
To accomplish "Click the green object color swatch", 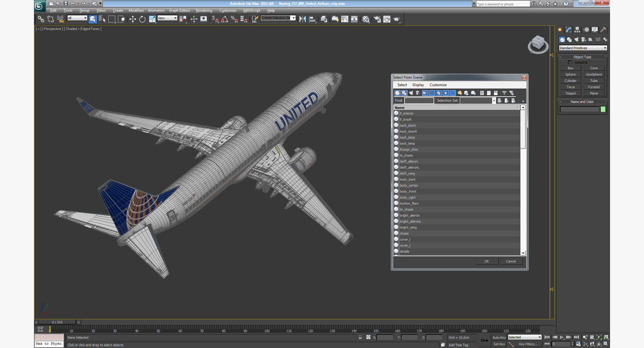I will click(x=603, y=109).
